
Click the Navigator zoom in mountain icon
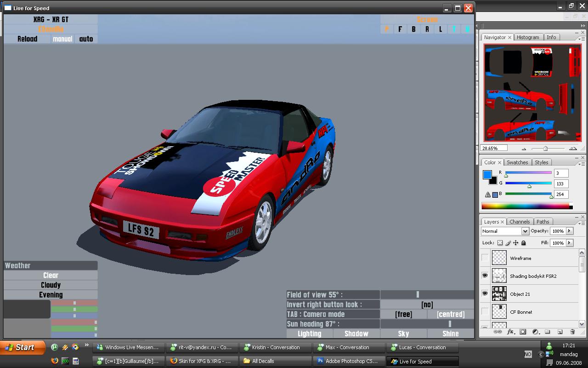pyautogui.click(x=573, y=149)
